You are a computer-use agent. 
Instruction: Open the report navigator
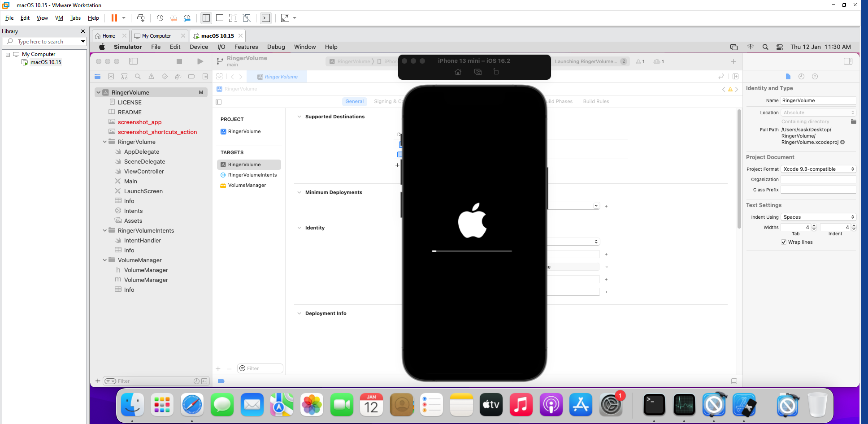205,77
